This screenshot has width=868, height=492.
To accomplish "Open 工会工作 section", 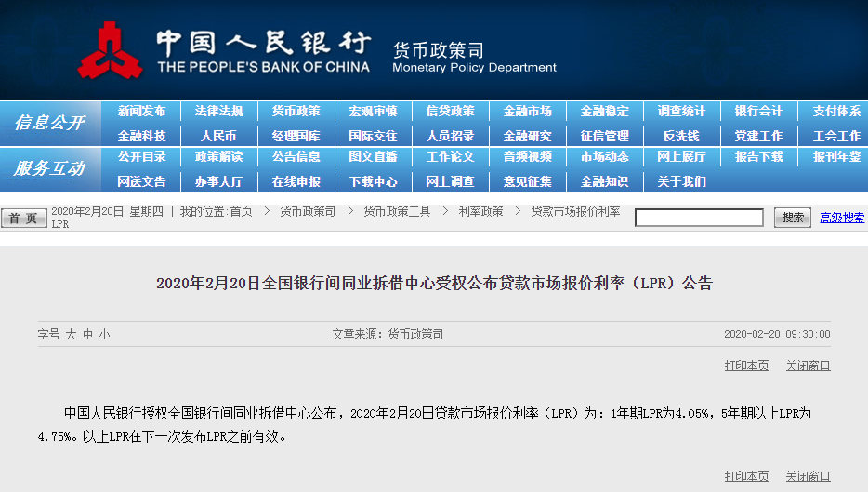I will 836,136.
